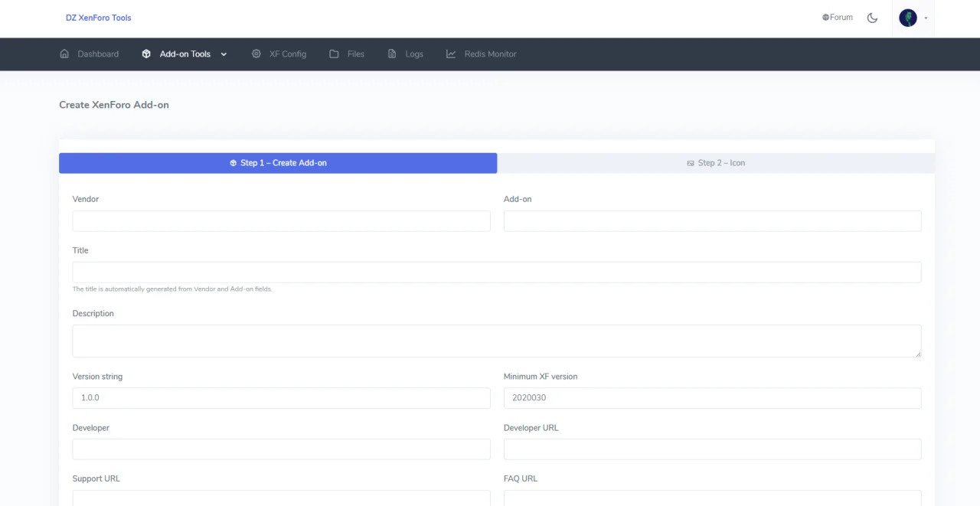The height and width of the screenshot is (506, 980).
Task: Select the Minimum XF version field
Action: click(x=712, y=398)
